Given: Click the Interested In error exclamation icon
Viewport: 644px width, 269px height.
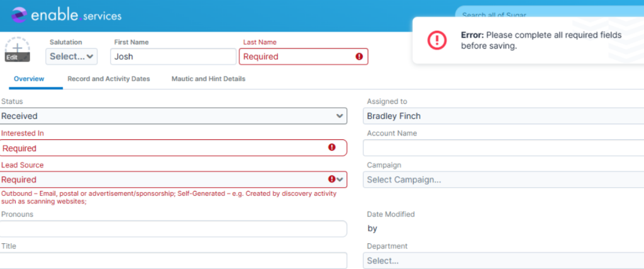Looking at the screenshot, I should coord(332,147).
